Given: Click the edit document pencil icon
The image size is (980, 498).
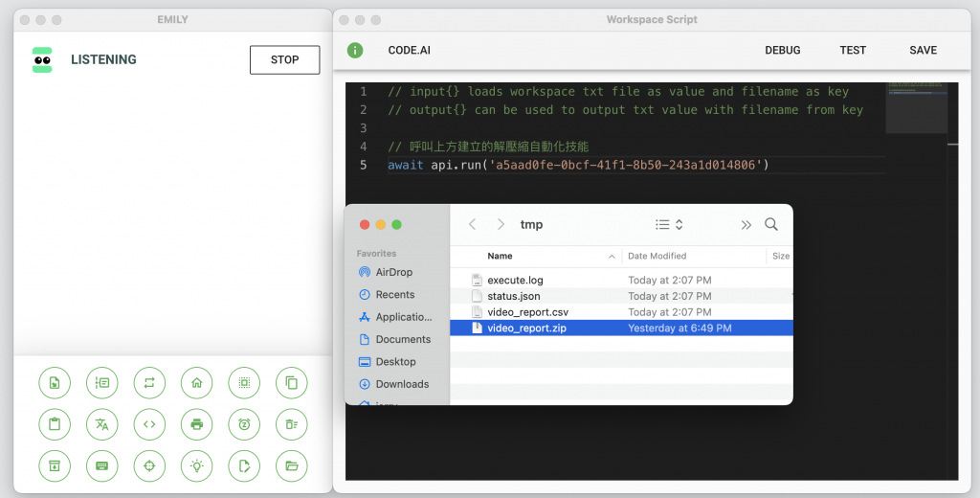Looking at the screenshot, I should [x=244, y=466].
